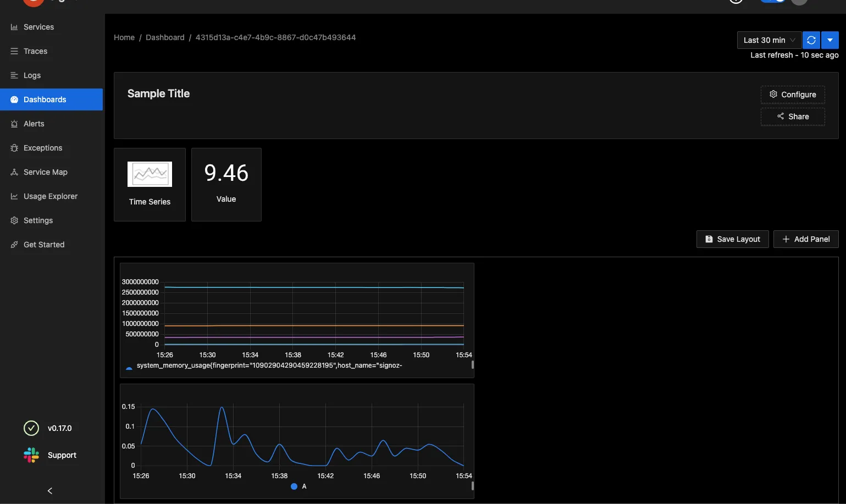
Task: Select the Time Series panel thumbnail
Action: (x=150, y=185)
